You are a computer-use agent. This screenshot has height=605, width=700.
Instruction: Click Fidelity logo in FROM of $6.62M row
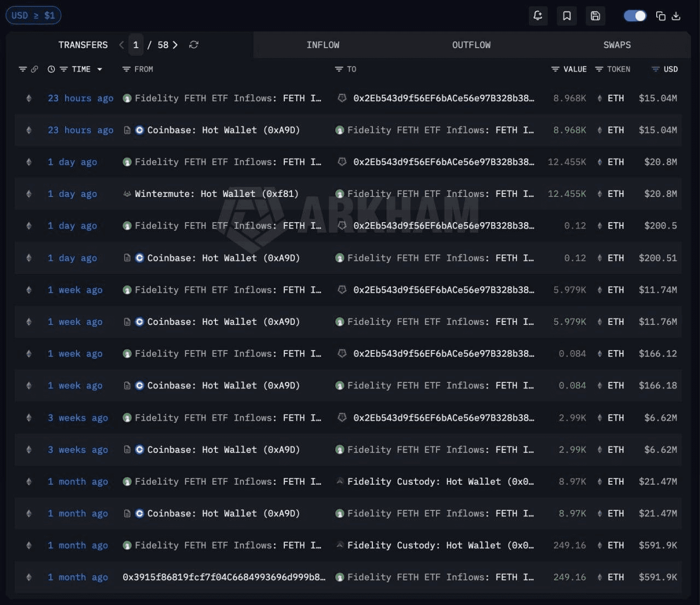(x=127, y=418)
